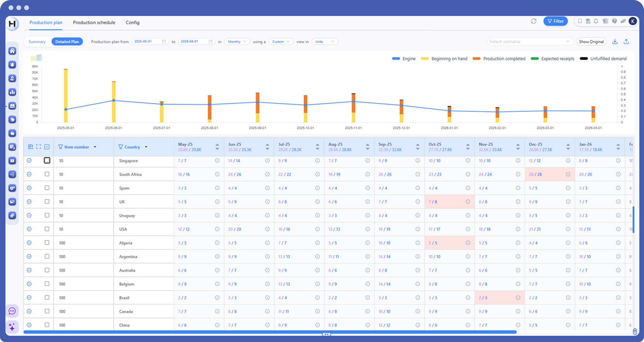Viewport: 644px width, 342px height.
Task: Click the fullscreen table icon
Action: point(38,147)
